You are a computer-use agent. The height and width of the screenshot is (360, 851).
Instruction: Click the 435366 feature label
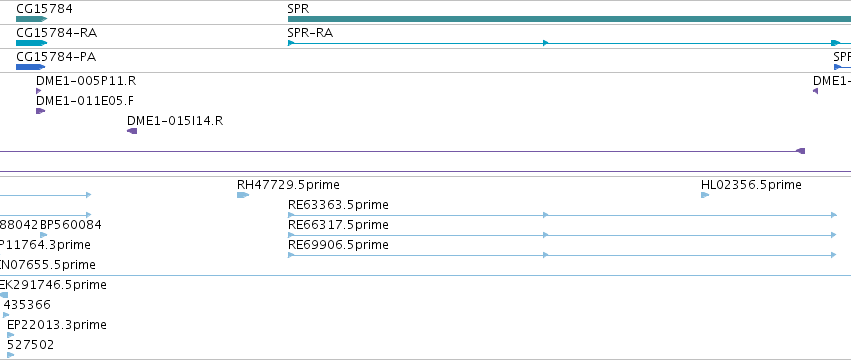(x=27, y=305)
